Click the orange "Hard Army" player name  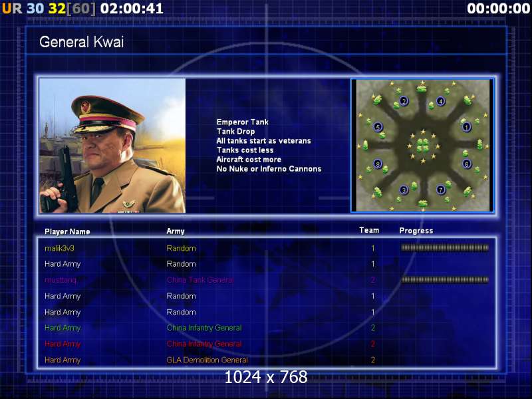point(63,360)
